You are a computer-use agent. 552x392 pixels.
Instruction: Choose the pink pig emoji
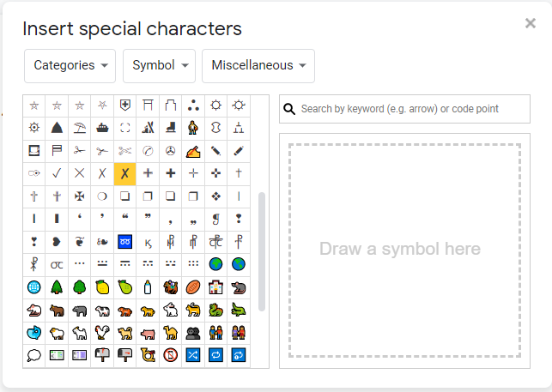pos(148,333)
